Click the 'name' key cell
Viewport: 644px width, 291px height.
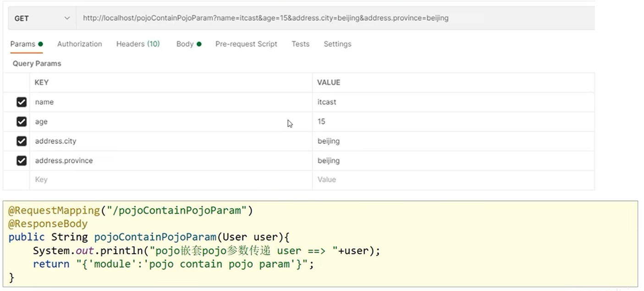171,102
